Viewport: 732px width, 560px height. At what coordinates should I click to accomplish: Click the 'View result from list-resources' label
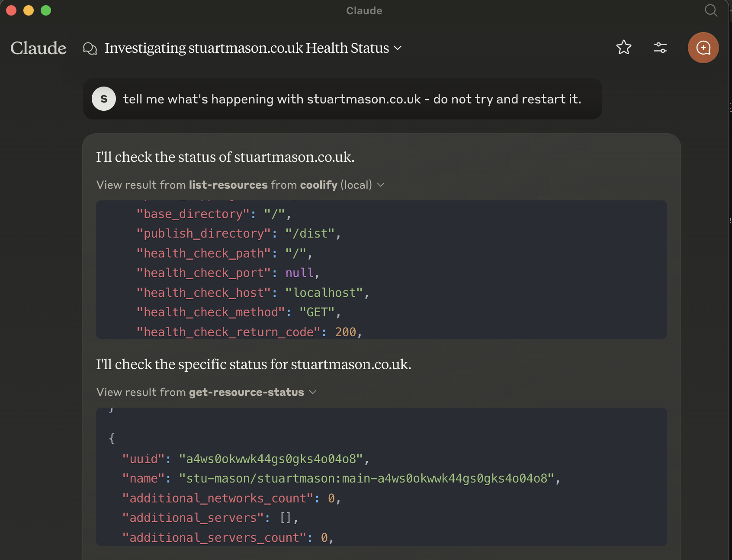pyautogui.click(x=234, y=185)
